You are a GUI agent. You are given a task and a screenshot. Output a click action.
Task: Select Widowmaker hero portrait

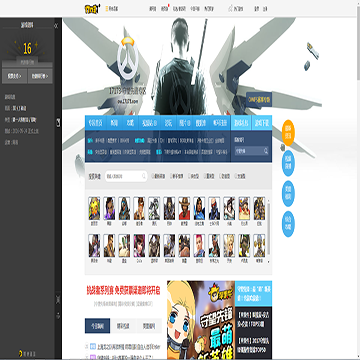pyautogui.click(x=94, y=246)
